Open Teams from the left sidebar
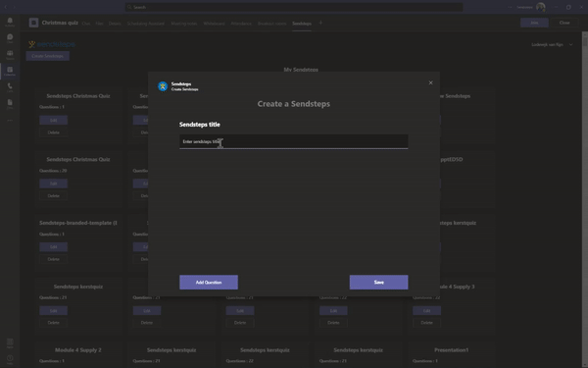 point(10,55)
